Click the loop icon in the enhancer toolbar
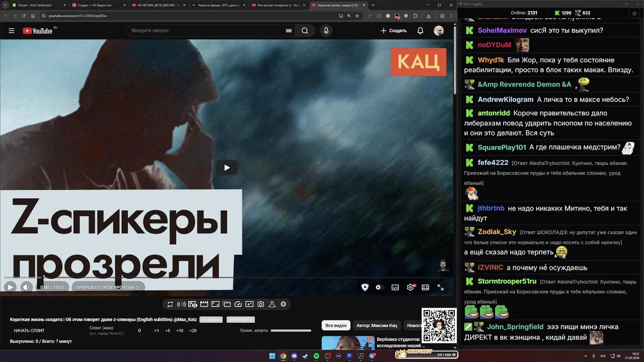 pos(170,304)
